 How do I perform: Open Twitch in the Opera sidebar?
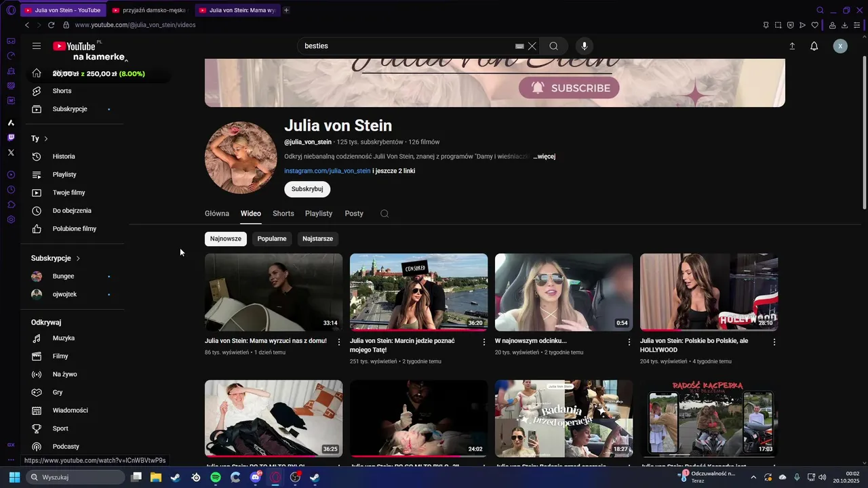[x=11, y=138]
